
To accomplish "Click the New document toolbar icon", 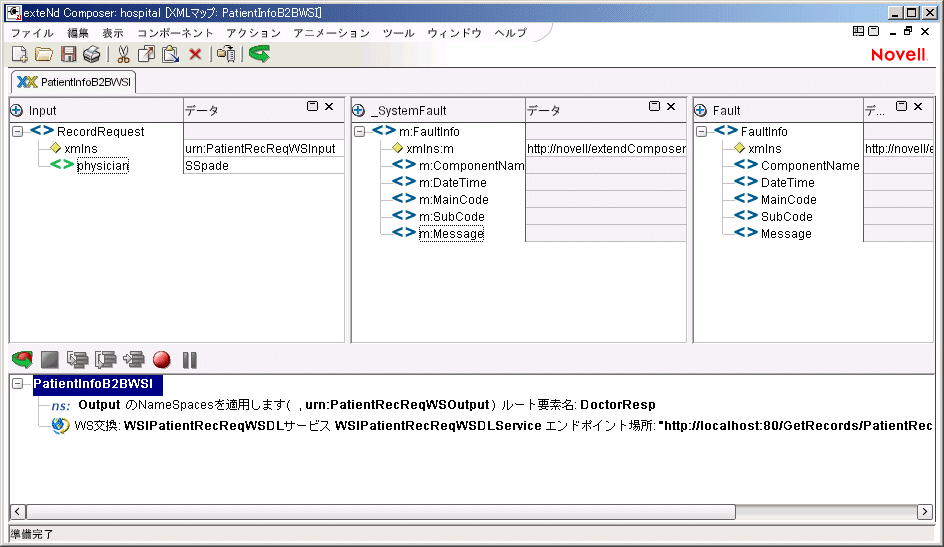I will 19,55.
